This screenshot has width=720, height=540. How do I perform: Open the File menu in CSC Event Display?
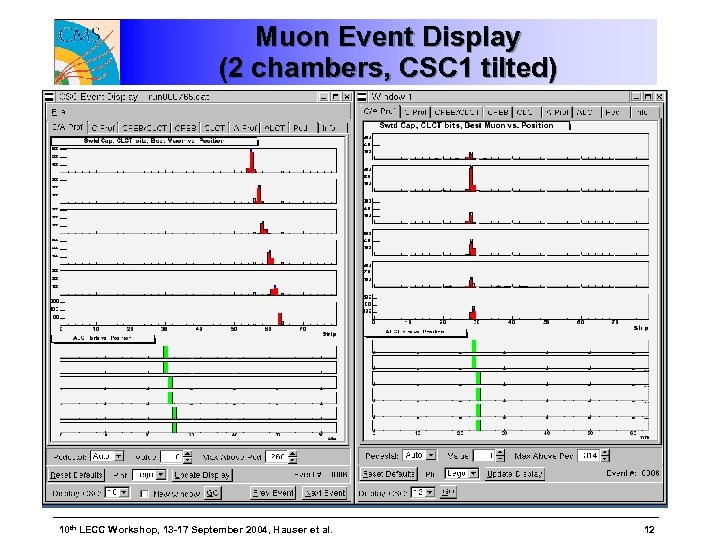(58, 112)
